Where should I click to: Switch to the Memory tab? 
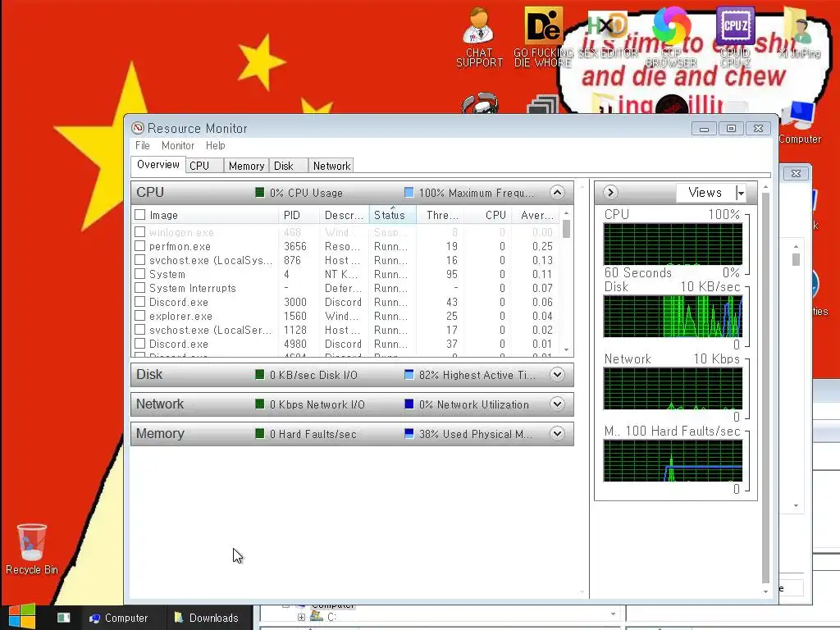click(246, 166)
